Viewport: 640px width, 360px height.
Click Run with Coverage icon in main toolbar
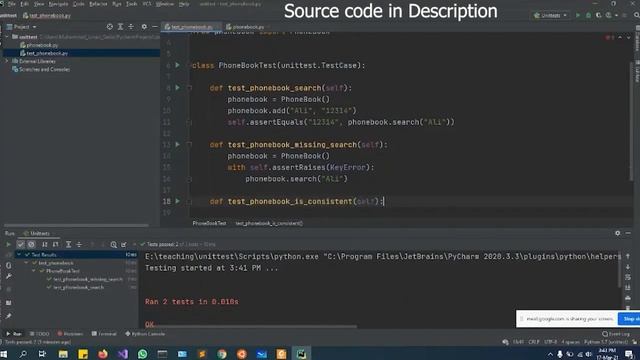tap(598, 15)
